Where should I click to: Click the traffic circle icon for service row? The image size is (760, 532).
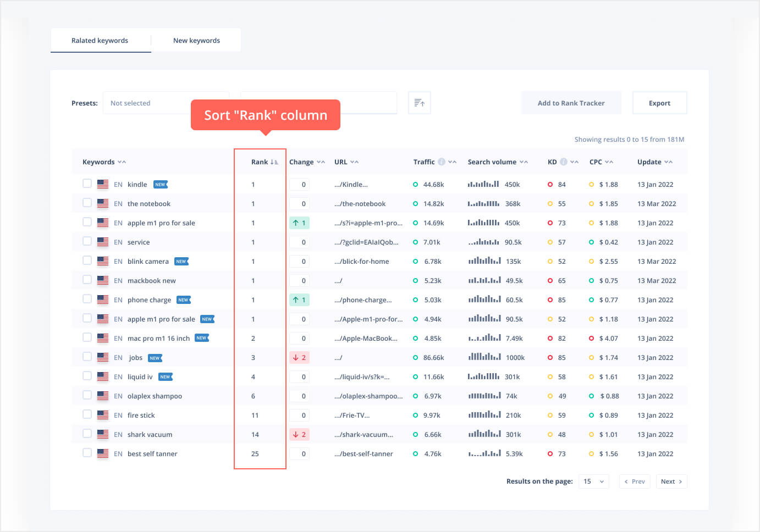pos(415,242)
